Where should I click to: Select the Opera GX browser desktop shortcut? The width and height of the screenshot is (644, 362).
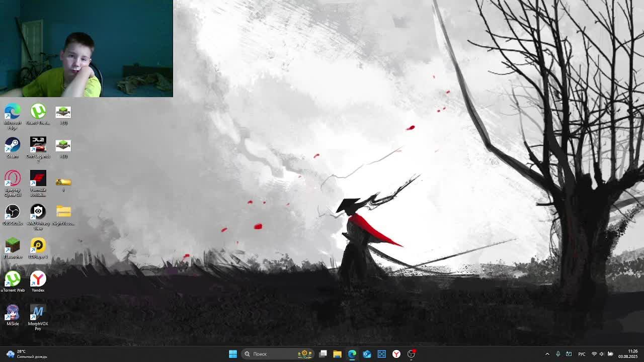[x=13, y=183]
